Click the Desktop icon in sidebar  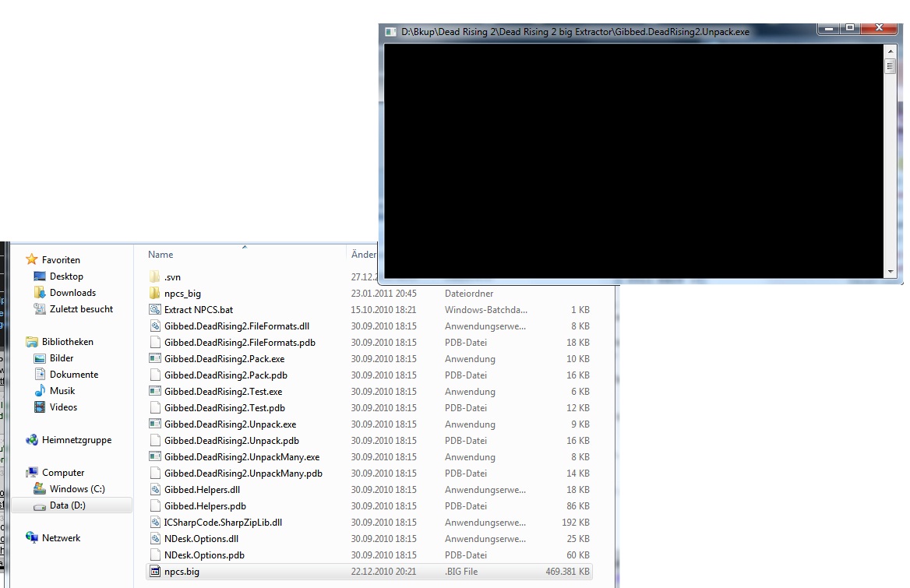40,276
